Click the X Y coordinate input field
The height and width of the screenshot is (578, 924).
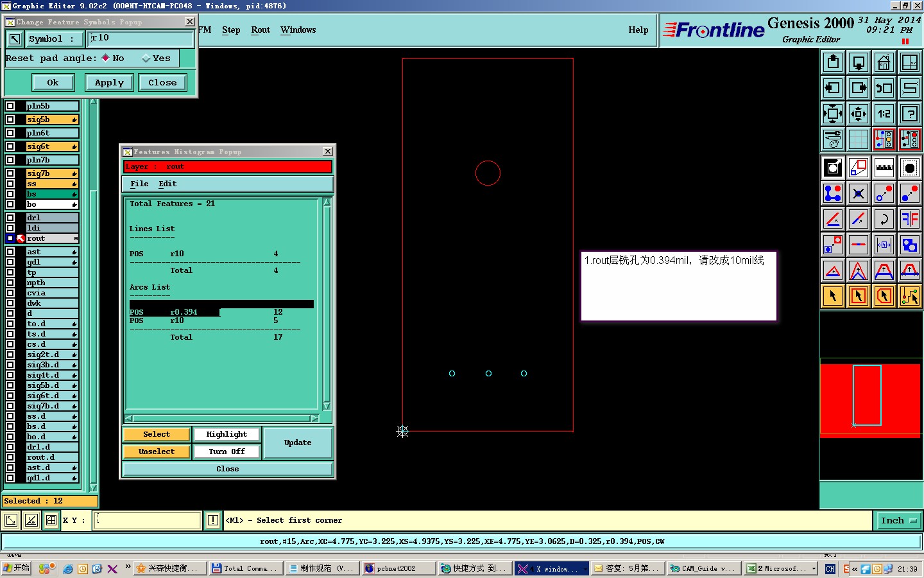point(148,520)
